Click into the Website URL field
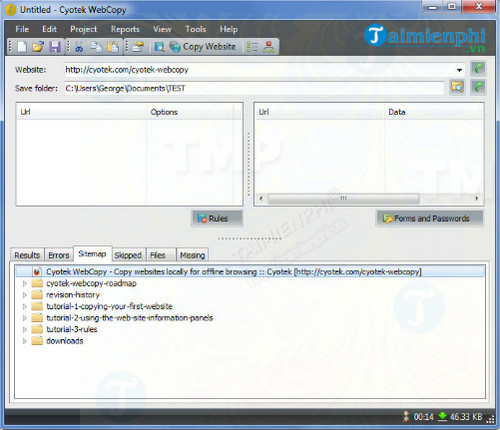Screen dimensions: 500x430 [x=260, y=70]
